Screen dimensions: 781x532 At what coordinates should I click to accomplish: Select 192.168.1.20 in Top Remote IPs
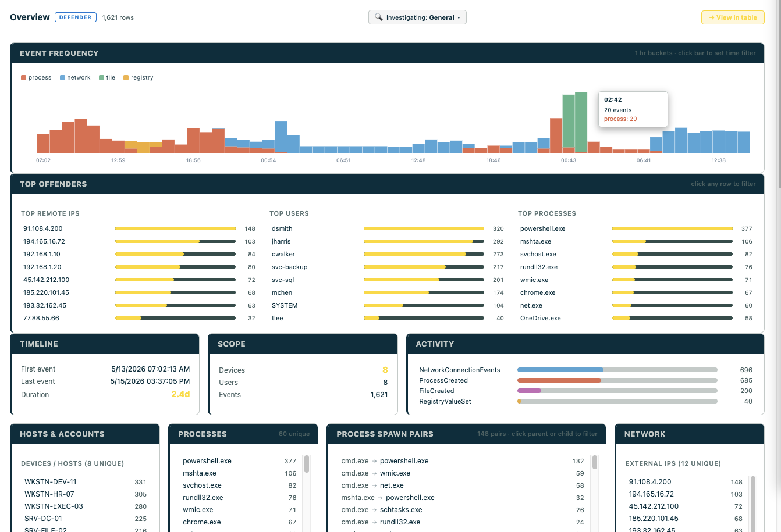coord(139,267)
